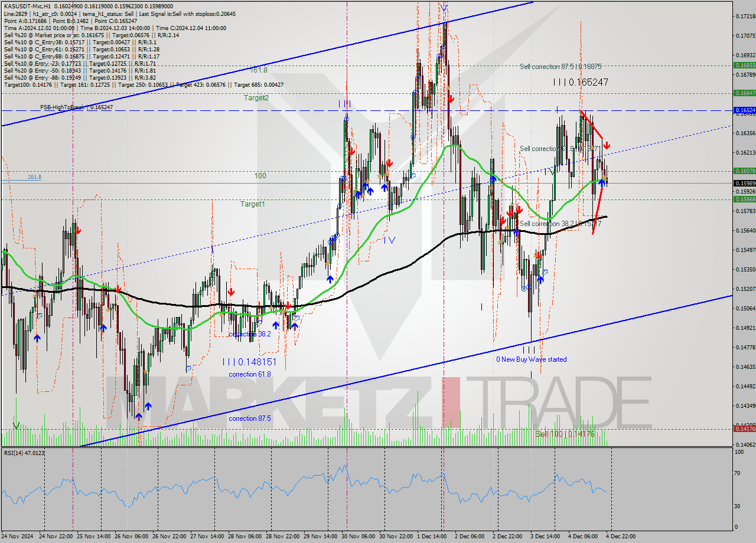Screen dimensions: 756x543
Task: Select the 0.15207 price axis value
Action: tap(745, 289)
